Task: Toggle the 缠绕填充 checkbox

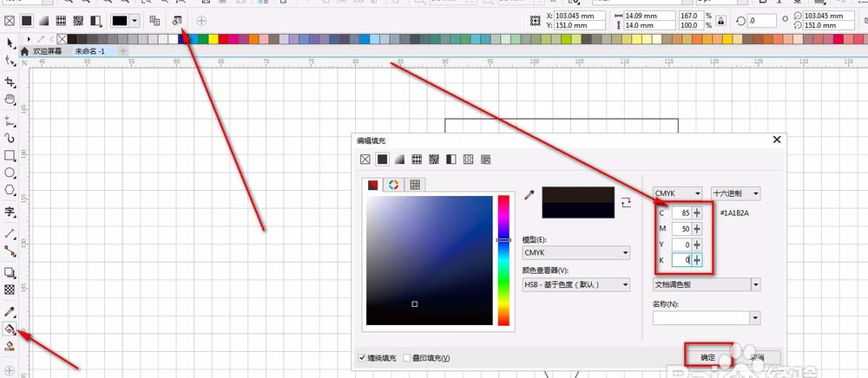Action: [362, 358]
